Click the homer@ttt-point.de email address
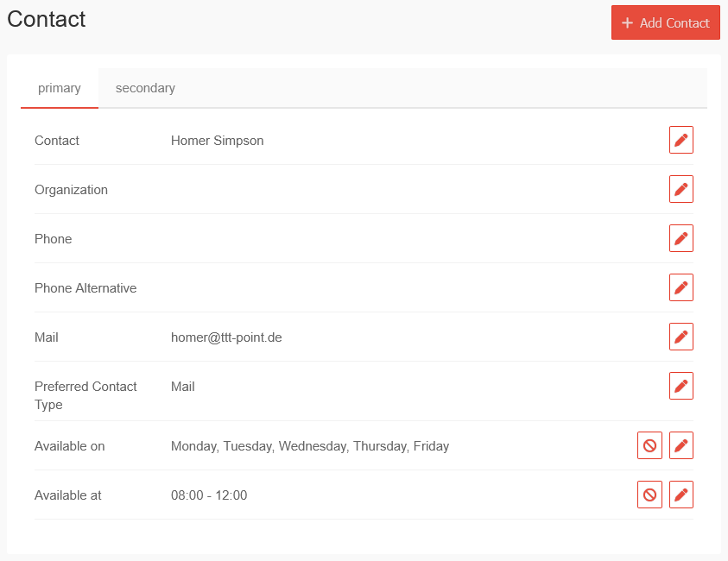Screen dimensions: 728x561 226,337
